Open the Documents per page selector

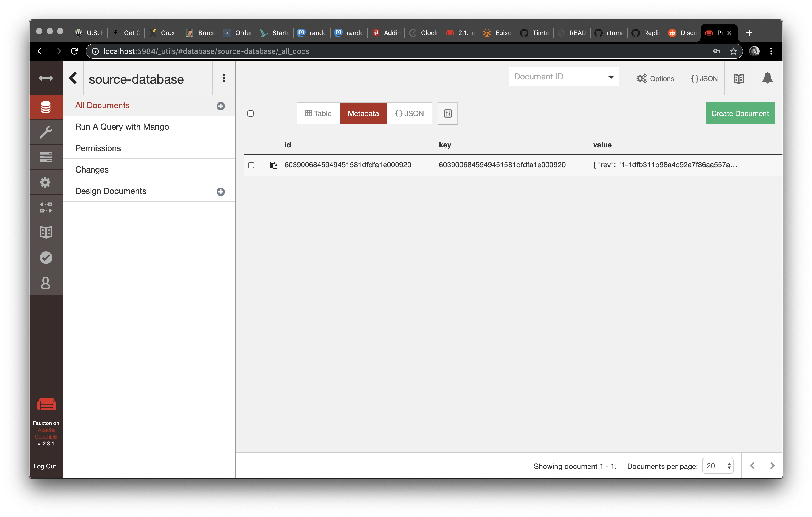click(x=718, y=466)
